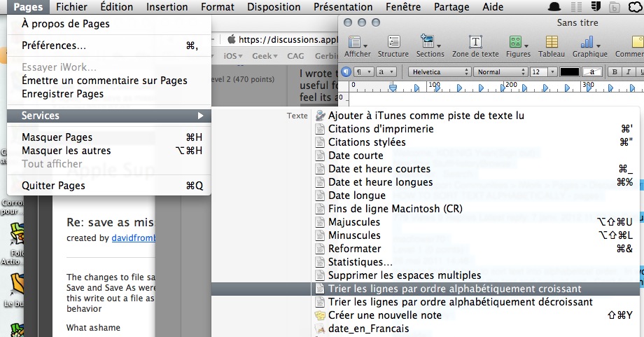644x337 pixels.
Task: Select Majuscules service
Action: [475, 222]
